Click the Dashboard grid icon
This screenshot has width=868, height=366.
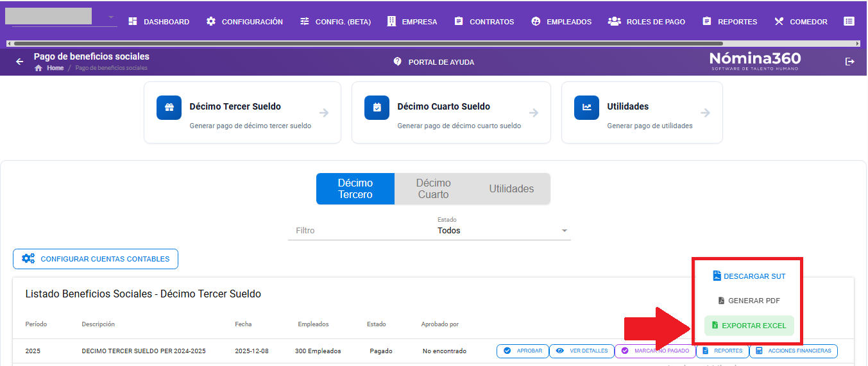click(x=133, y=21)
